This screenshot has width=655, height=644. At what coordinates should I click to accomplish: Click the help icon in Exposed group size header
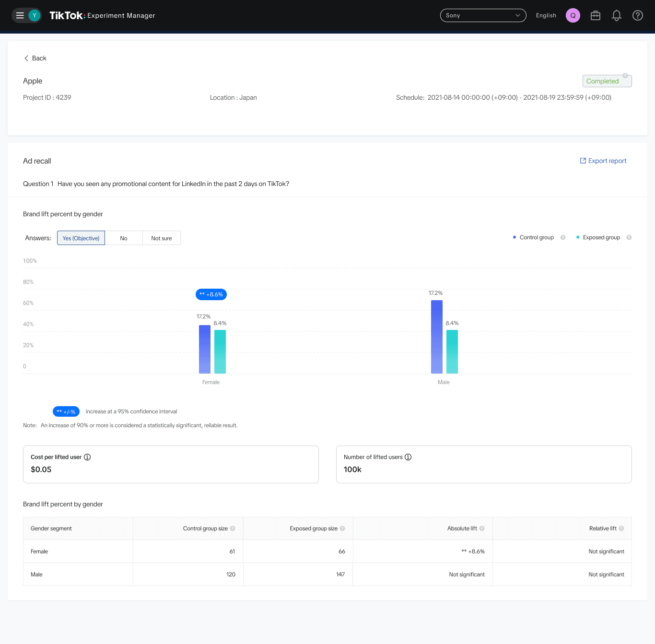(342, 528)
